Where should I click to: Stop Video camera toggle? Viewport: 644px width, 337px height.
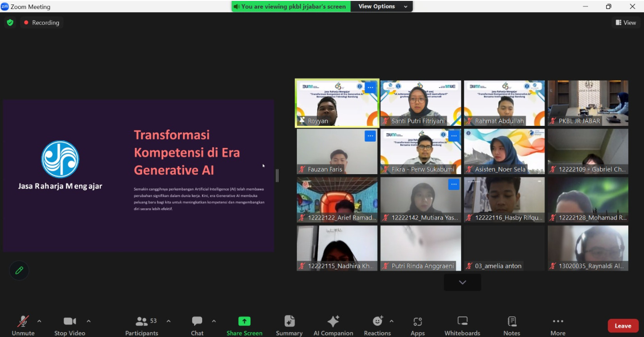pyautogui.click(x=69, y=326)
